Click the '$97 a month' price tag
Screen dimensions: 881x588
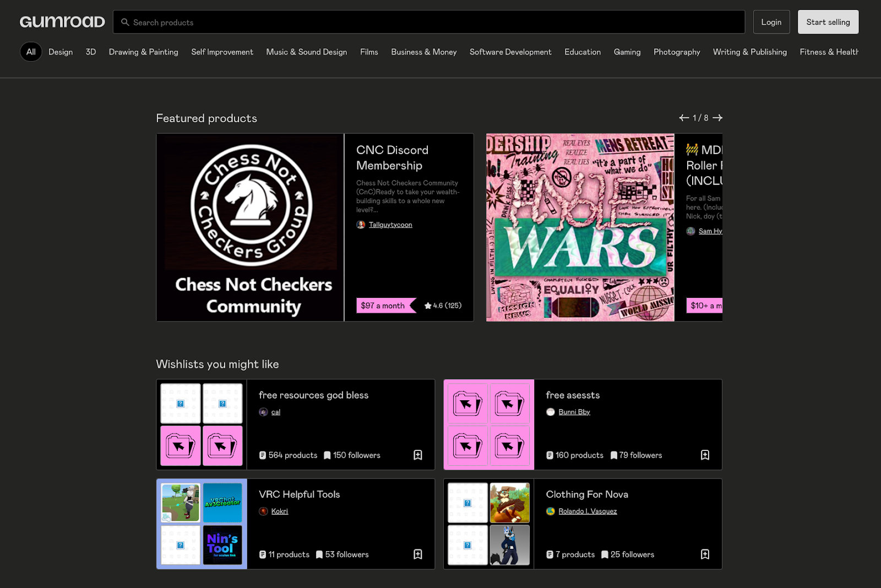click(385, 306)
